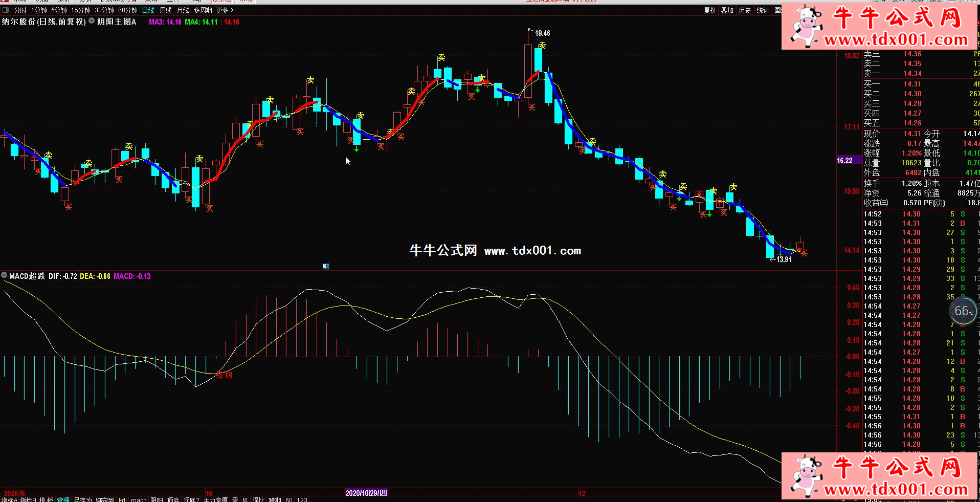Click 另存为 save-as option
The height and width of the screenshot is (502, 980).
(83, 499)
